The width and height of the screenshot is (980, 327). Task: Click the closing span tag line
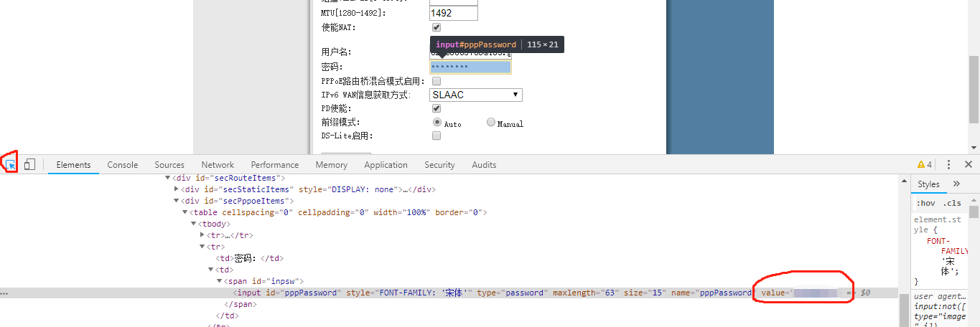pyautogui.click(x=241, y=304)
